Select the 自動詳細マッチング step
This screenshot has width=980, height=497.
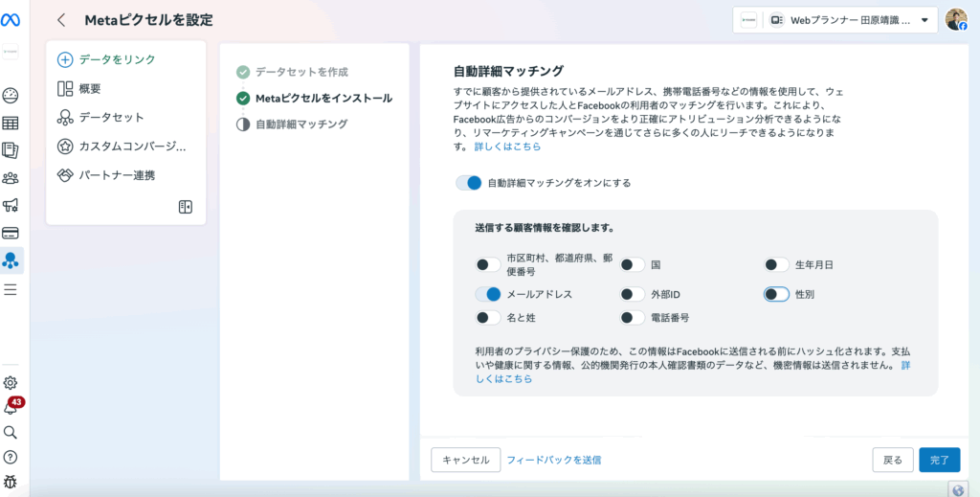[301, 124]
